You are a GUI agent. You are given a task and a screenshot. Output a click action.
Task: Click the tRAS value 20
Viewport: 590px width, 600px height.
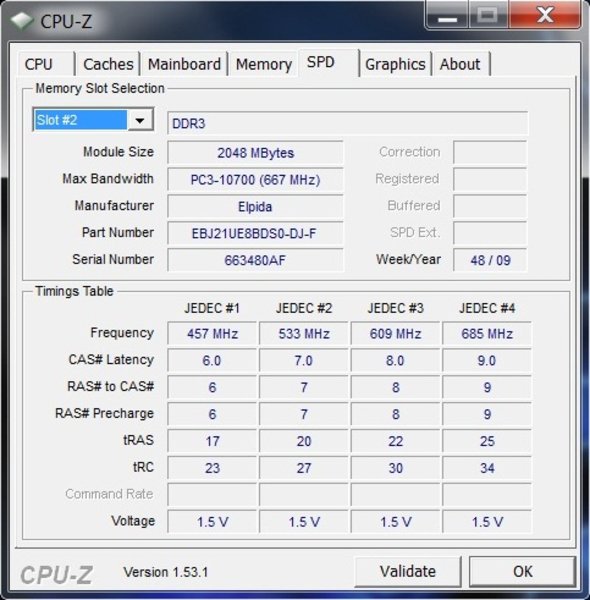coord(304,441)
